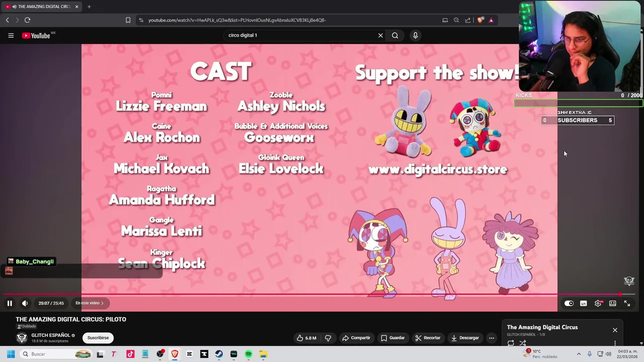Switch to theater mode
This screenshot has height=362, width=644.
coord(612,303)
